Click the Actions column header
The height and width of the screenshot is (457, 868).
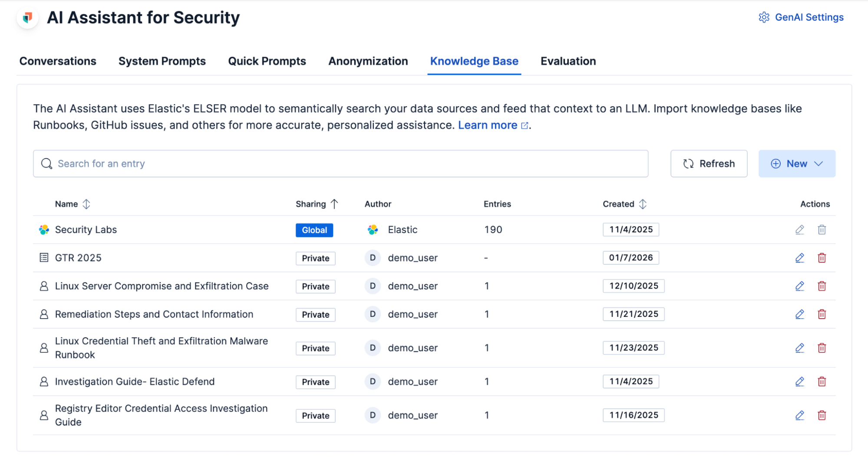point(815,204)
